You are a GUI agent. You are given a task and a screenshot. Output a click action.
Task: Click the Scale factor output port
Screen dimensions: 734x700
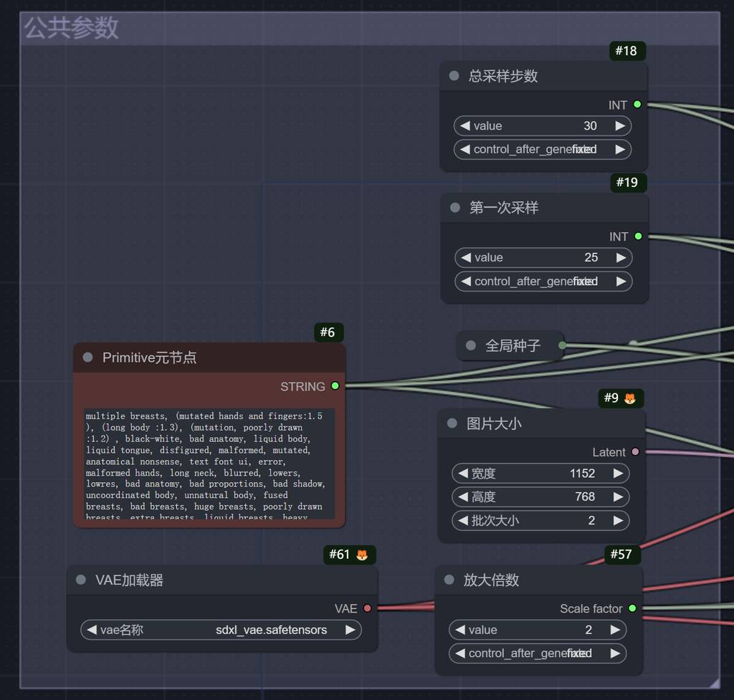(632, 608)
